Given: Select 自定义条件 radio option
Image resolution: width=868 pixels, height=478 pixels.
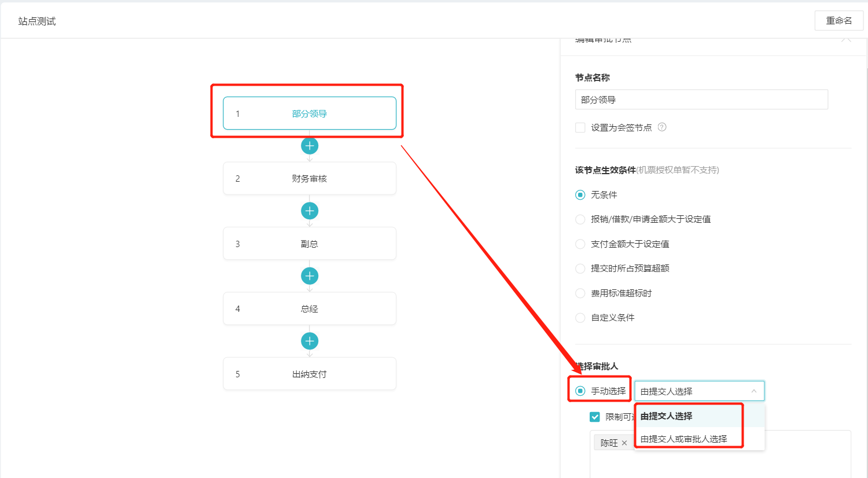Looking at the screenshot, I should tap(580, 318).
